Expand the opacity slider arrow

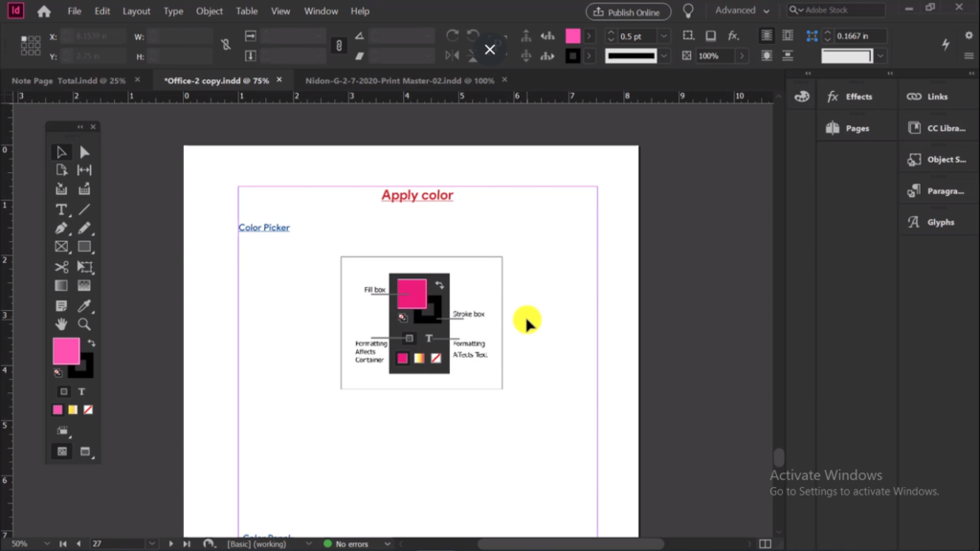[742, 56]
